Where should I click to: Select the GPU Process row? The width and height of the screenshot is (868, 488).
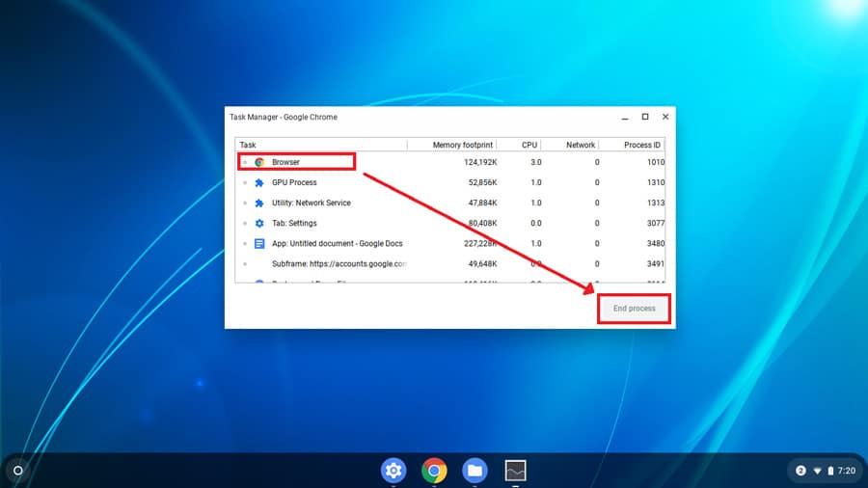tap(450, 182)
